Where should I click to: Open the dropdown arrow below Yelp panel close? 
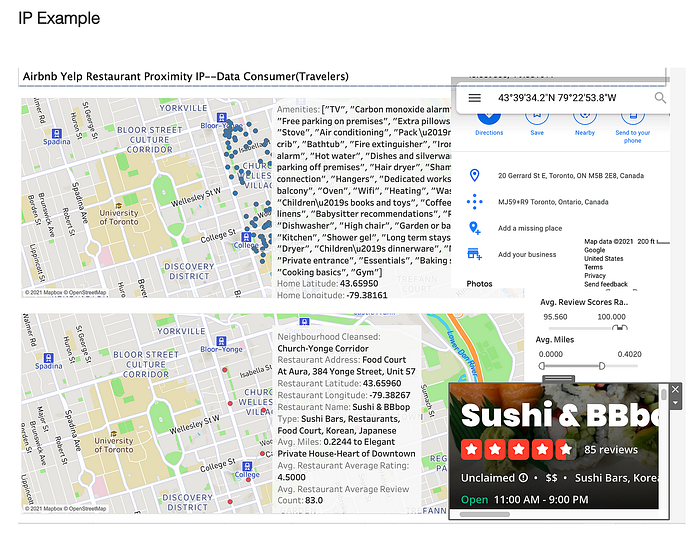[x=675, y=403]
